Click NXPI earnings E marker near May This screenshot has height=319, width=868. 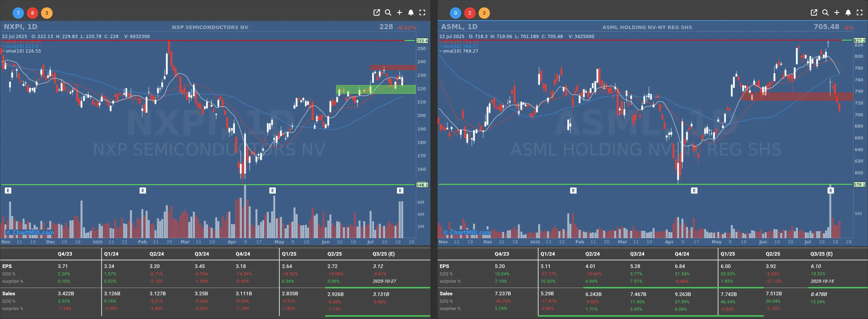pos(273,191)
